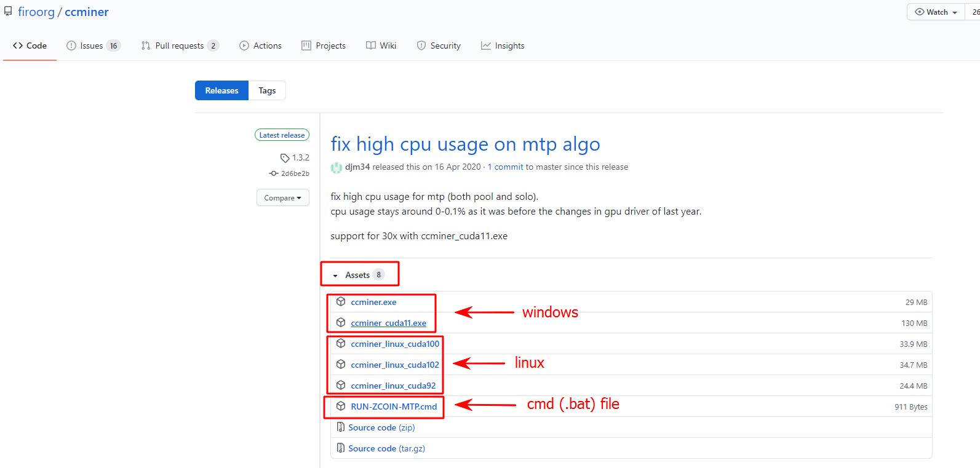
Task: Open the Projects tab
Action: [x=324, y=46]
